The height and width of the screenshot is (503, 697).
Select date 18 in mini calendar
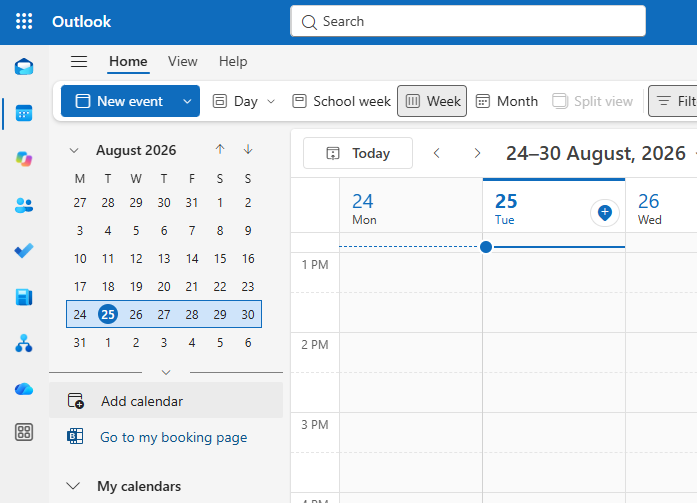click(x=108, y=287)
